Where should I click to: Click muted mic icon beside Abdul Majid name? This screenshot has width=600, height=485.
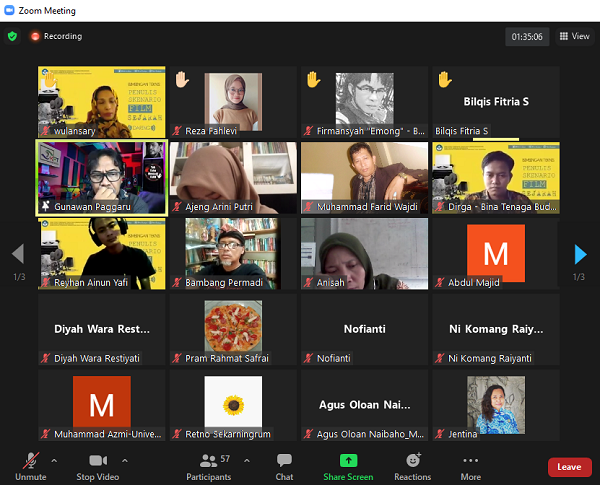[440, 283]
